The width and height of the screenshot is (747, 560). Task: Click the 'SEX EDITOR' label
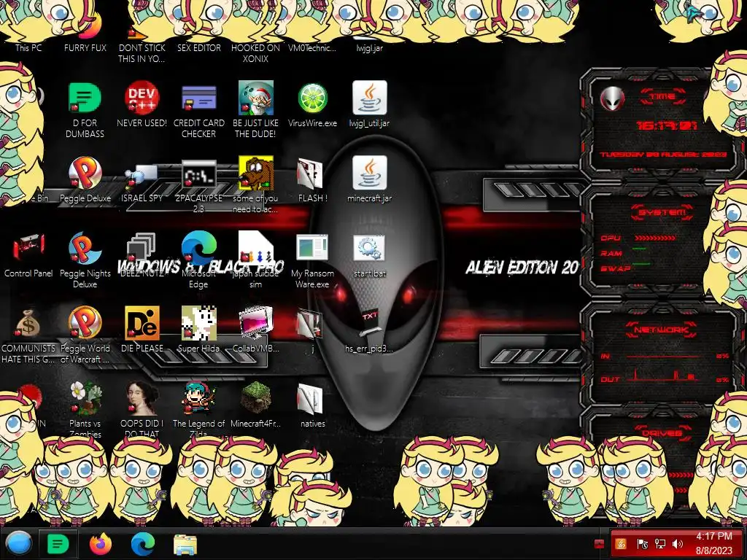click(198, 47)
